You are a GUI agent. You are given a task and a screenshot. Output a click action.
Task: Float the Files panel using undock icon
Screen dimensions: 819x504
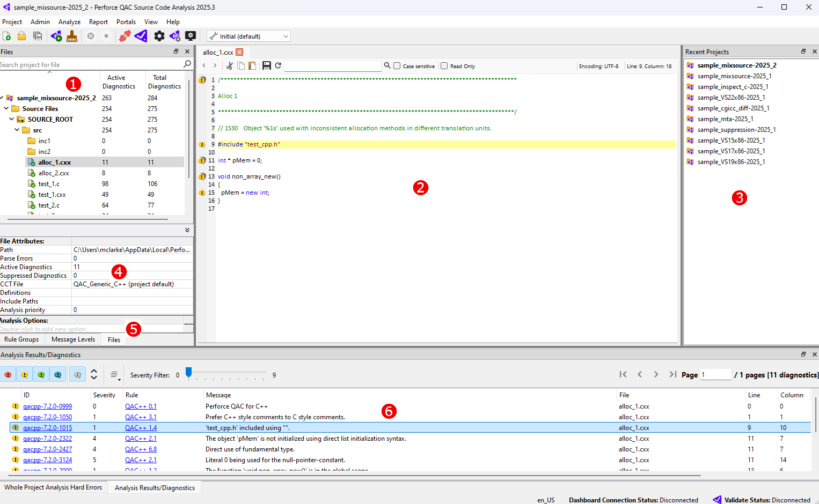point(176,51)
